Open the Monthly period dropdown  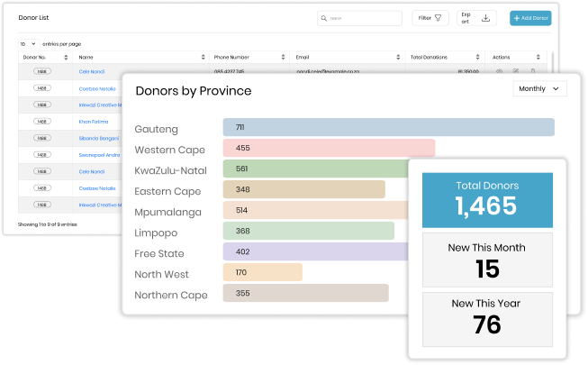coord(539,88)
